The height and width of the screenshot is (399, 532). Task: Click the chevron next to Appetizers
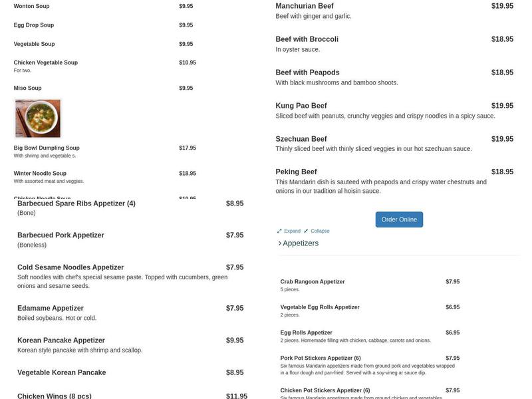tap(280, 243)
